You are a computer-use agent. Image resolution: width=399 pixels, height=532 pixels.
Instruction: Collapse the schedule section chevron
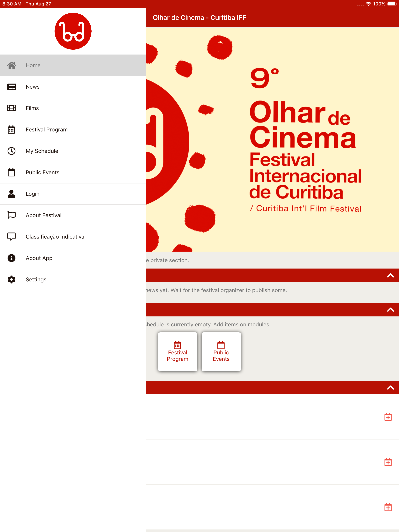[390, 310]
